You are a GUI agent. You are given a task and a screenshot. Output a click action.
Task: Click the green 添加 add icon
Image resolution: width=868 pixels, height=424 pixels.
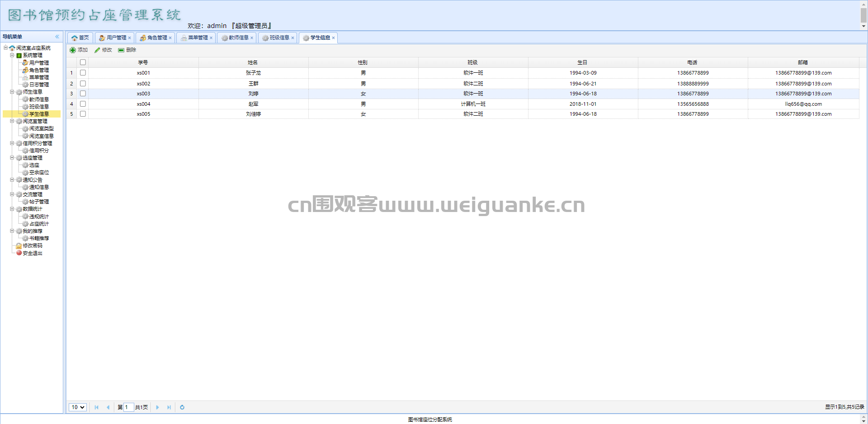click(73, 50)
